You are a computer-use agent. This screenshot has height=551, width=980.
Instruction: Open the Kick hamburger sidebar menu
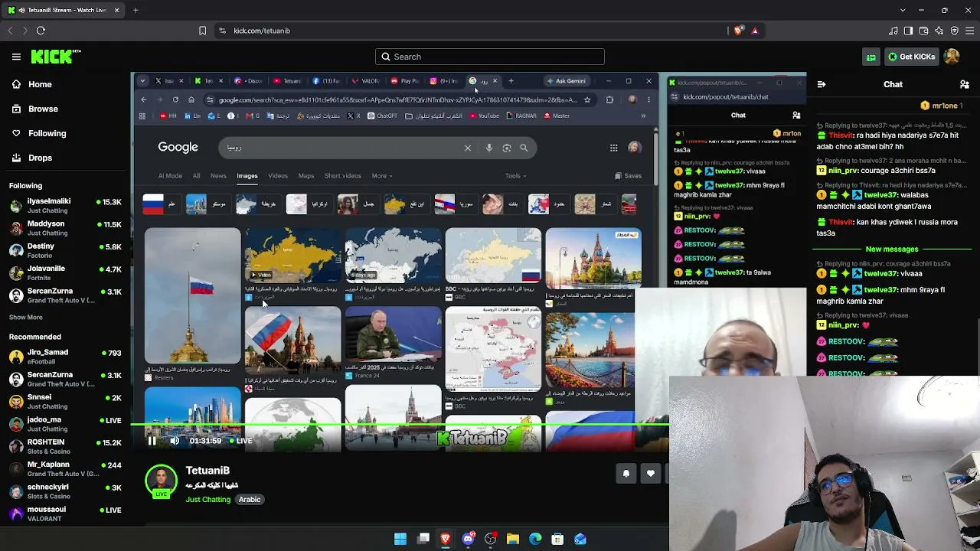pos(16,57)
